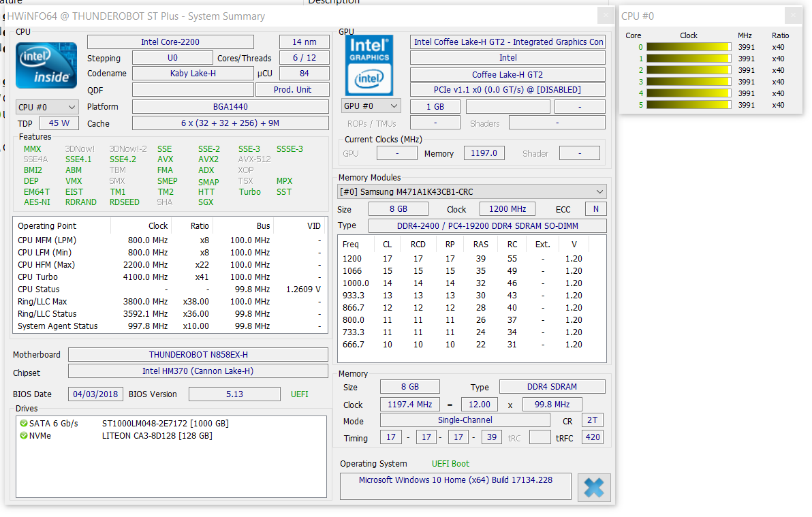Image resolution: width=812 pixels, height=517 pixels.
Task: Click the Intel inside CPU logo
Action: [x=46, y=66]
